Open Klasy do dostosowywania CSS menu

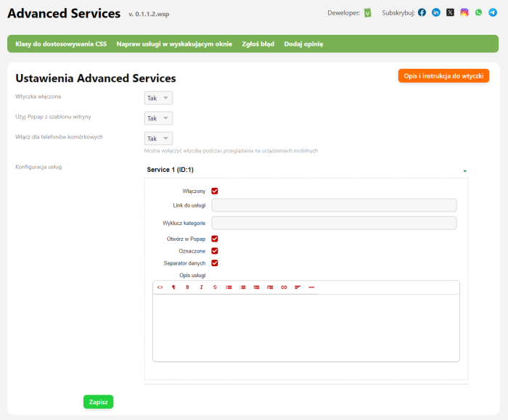(x=61, y=44)
